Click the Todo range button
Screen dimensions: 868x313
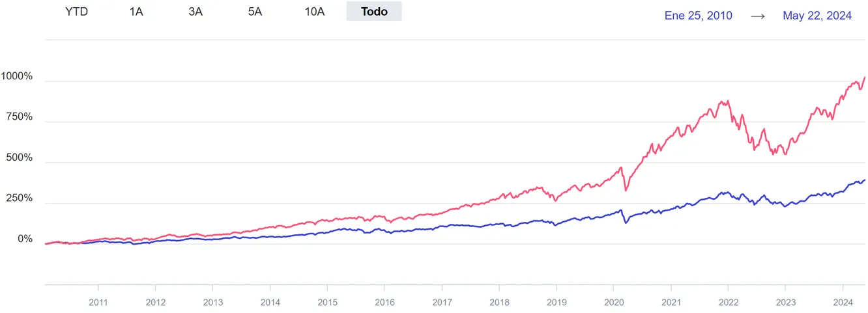point(374,12)
